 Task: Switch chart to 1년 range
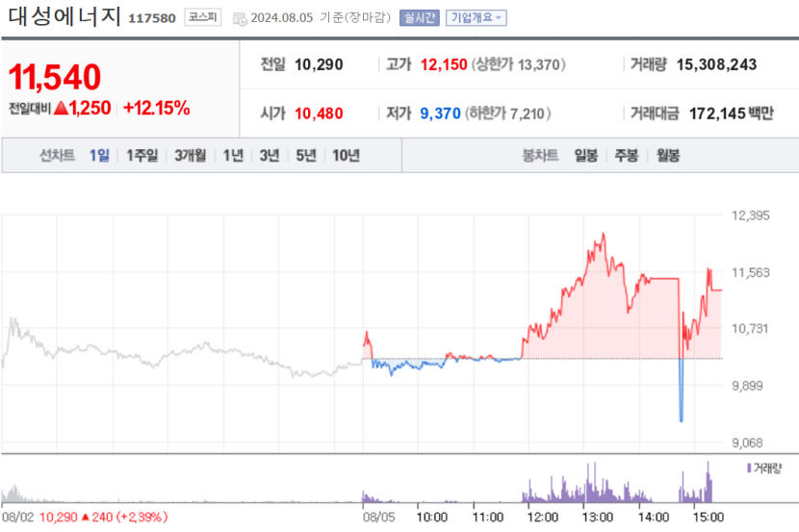tap(233, 155)
